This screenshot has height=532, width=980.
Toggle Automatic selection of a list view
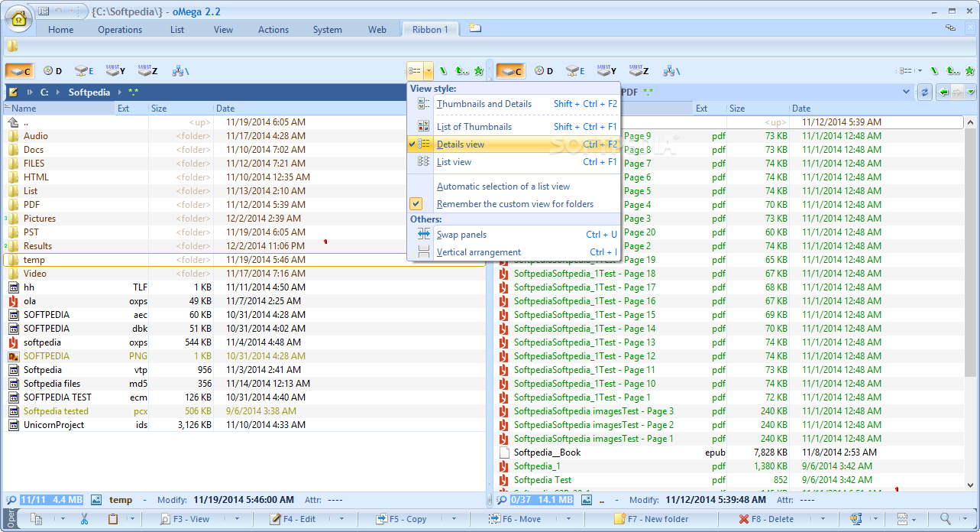pyautogui.click(x=514, y=187)
